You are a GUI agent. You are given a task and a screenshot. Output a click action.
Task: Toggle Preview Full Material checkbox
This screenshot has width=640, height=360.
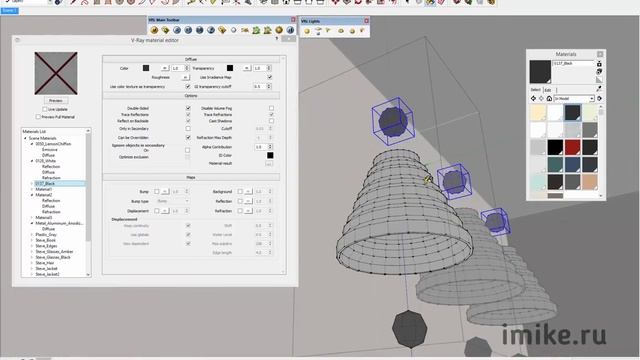38,117
